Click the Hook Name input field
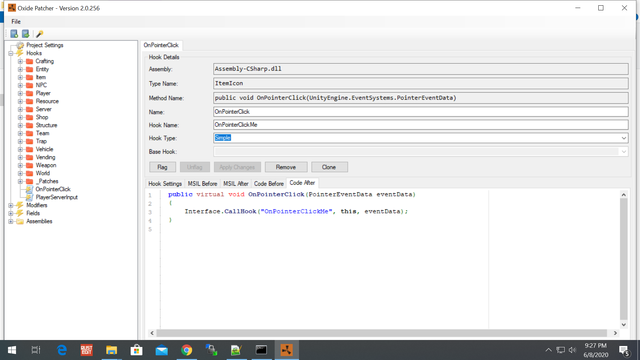This screenshot has height=360, width=640. coord(420,125)
